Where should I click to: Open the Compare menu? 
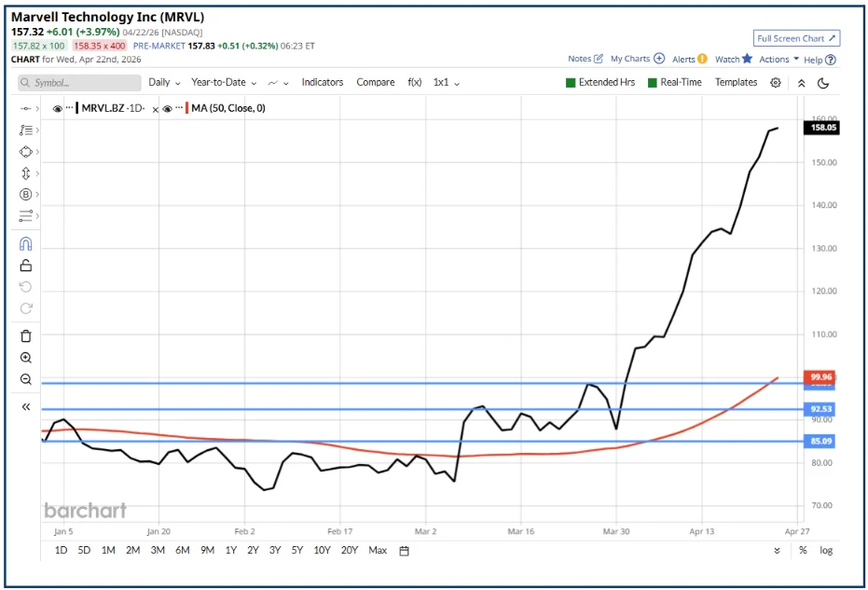click(x=376, y=82)
